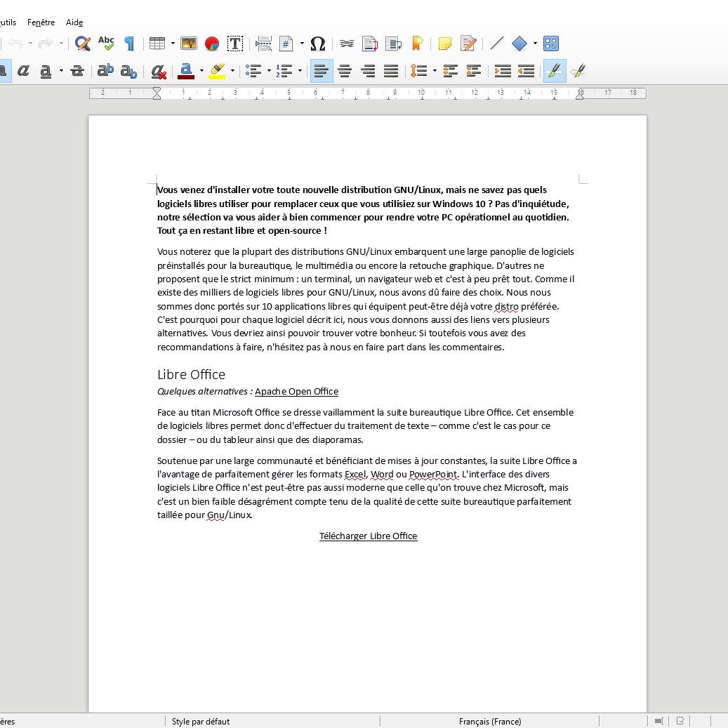The image size is (728, 728).
Task: Show the draw functions toolbar
Action: click(551, 44)
